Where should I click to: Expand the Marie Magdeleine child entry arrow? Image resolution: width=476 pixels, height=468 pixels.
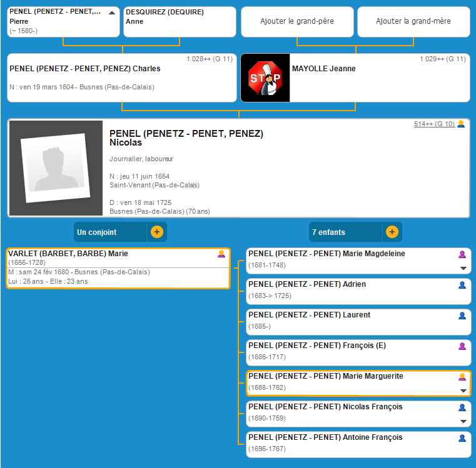click(x=463, y=268)
